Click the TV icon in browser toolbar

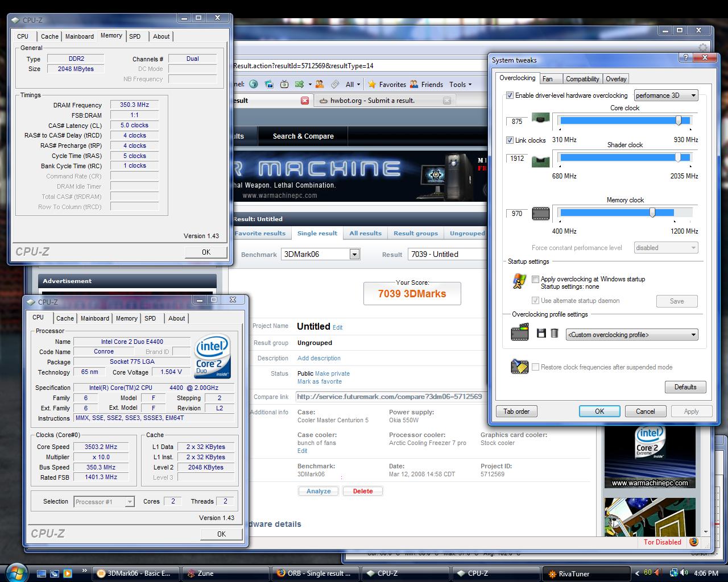pyautogui.click(x=284, y=84)
